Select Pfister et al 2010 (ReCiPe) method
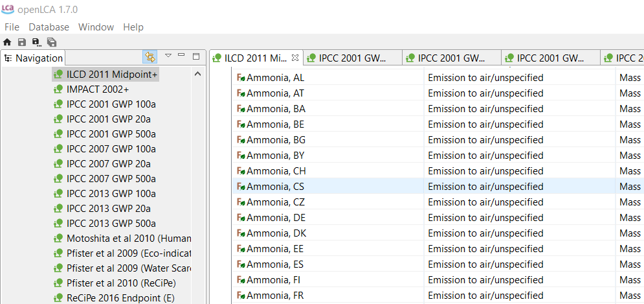 [x=121, y=283]
